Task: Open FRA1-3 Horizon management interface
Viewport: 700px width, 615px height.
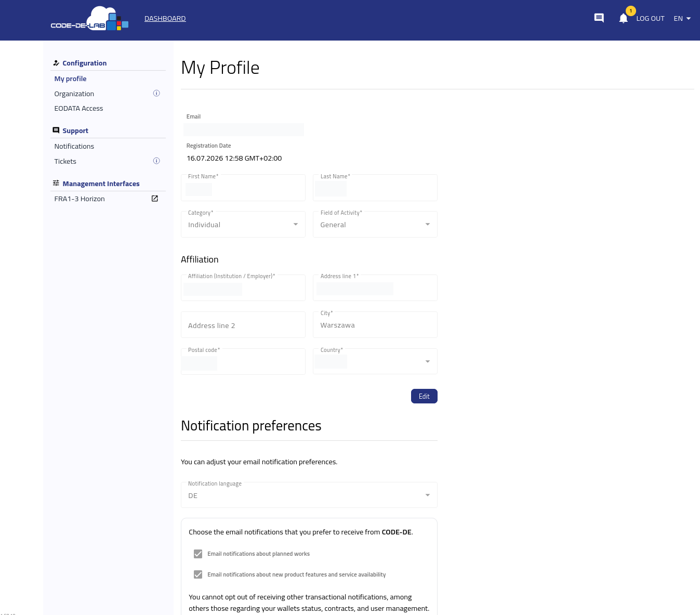Action: pos(80,199)
